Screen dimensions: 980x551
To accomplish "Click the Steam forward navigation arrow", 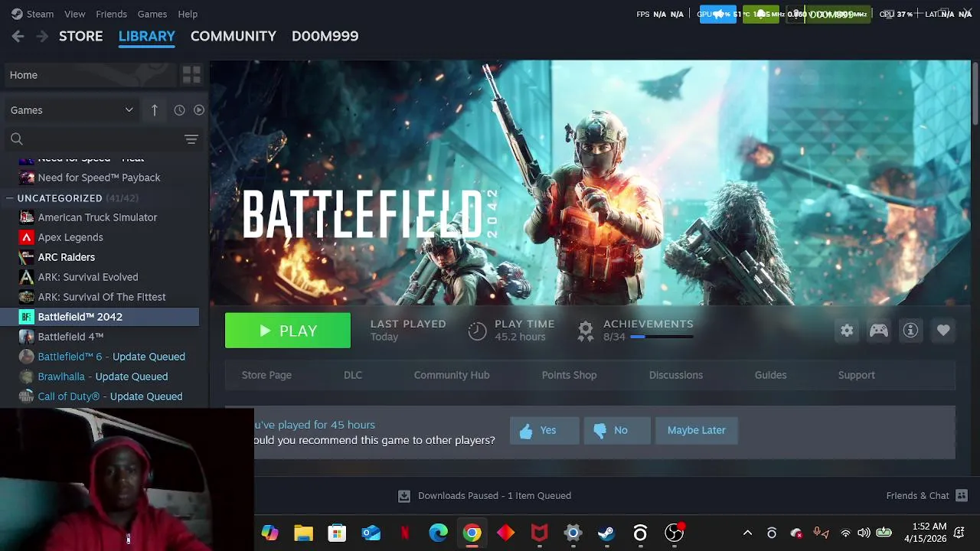I will point(42,36).
